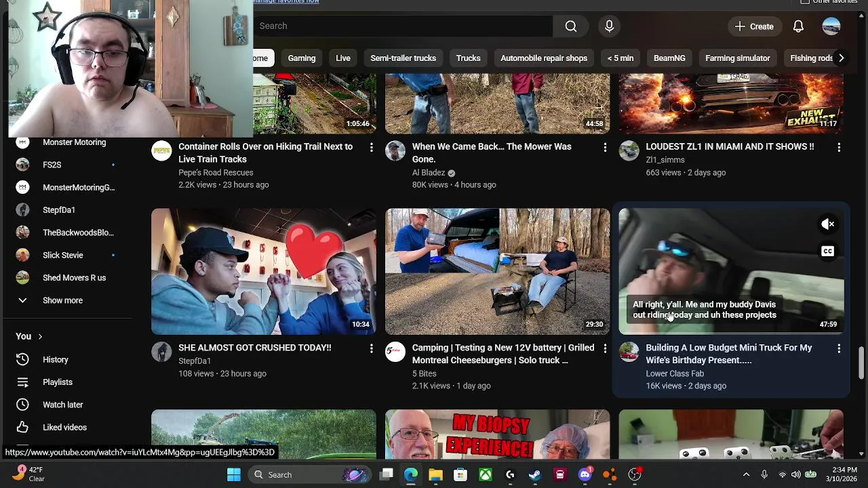This screenshot has width=868, height=488.
Task: Select the Automobile repair shops chip
Action: point(544,58)
